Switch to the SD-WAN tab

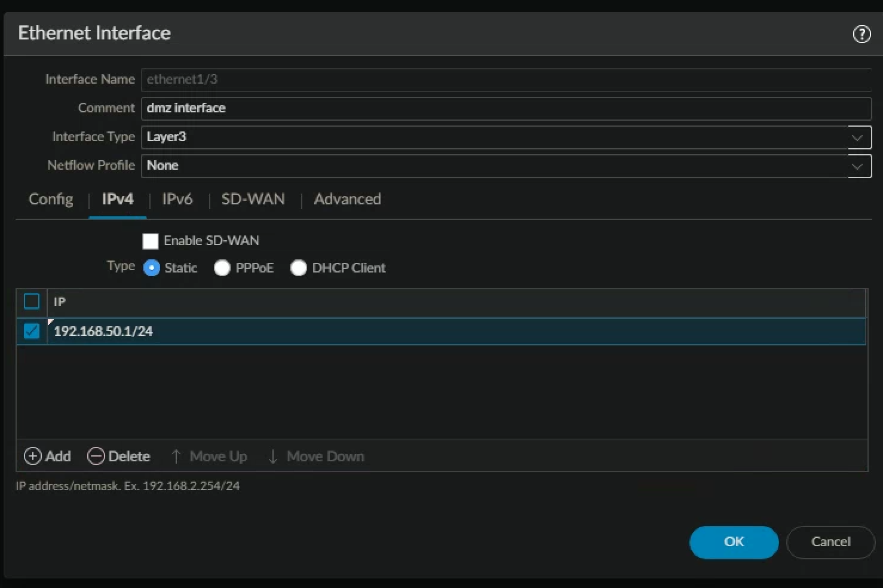pyautogui.click(x=253, y=199)
